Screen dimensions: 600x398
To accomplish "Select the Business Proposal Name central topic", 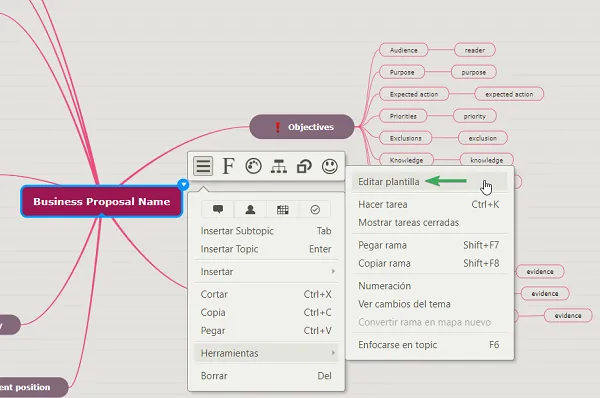I will tap(101, 201).
